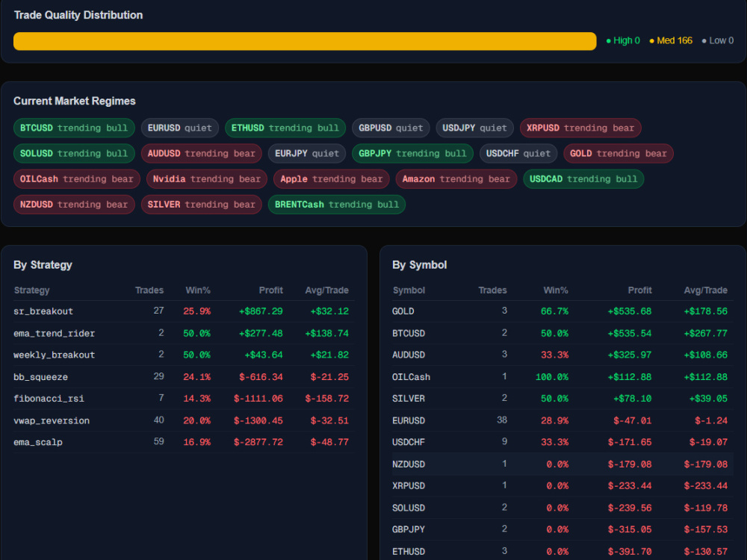The image size is (747, 560).
Task: Select the sr_breakout strategy row
Action: click(184, 311)
